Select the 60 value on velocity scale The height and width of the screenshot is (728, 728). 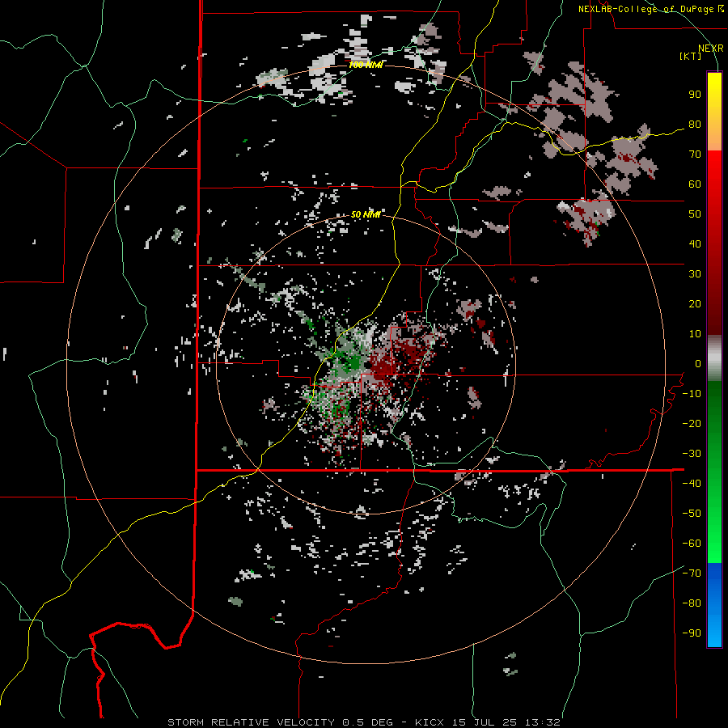tap(695, 184)
